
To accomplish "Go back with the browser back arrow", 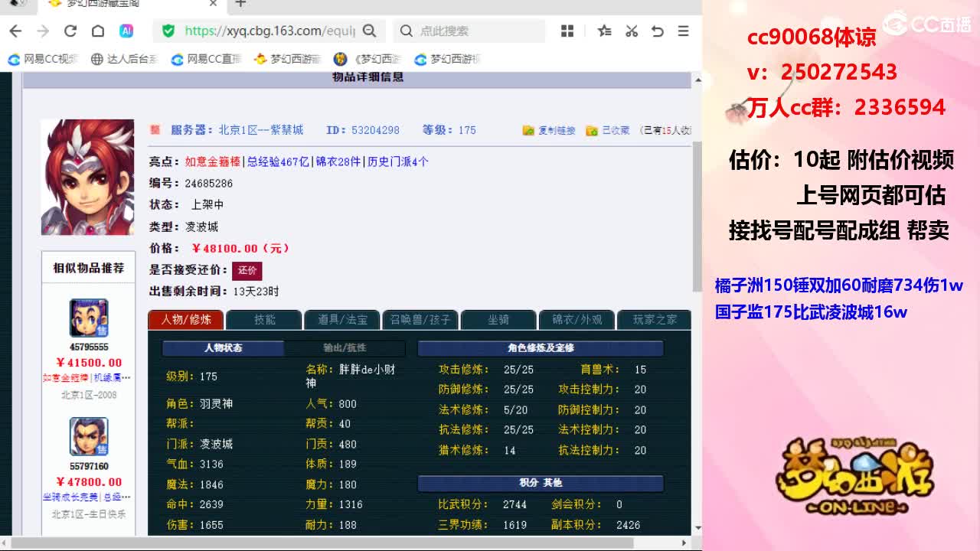I will tap(15, 31).
